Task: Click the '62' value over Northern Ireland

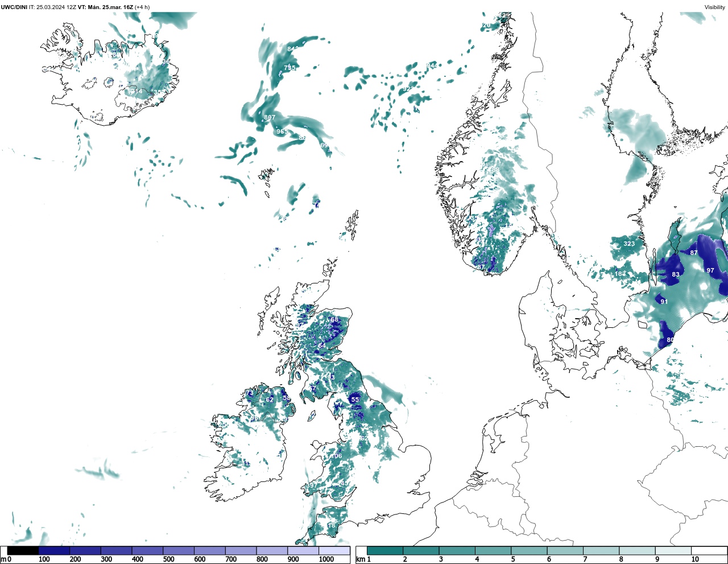Action: click(x=270, y=400)
